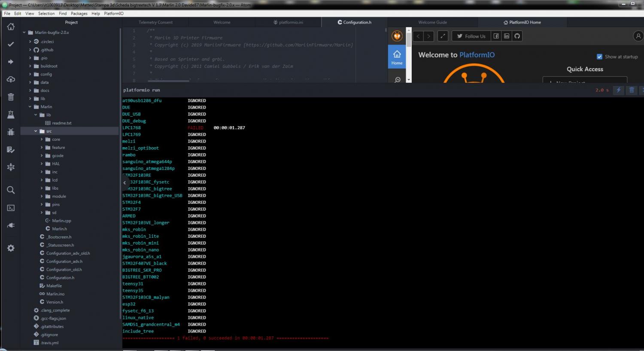Click the PlatformIO link in welcome heading
Image resolution: width=644 pixels, height=351 pixels.
(477, 55)
